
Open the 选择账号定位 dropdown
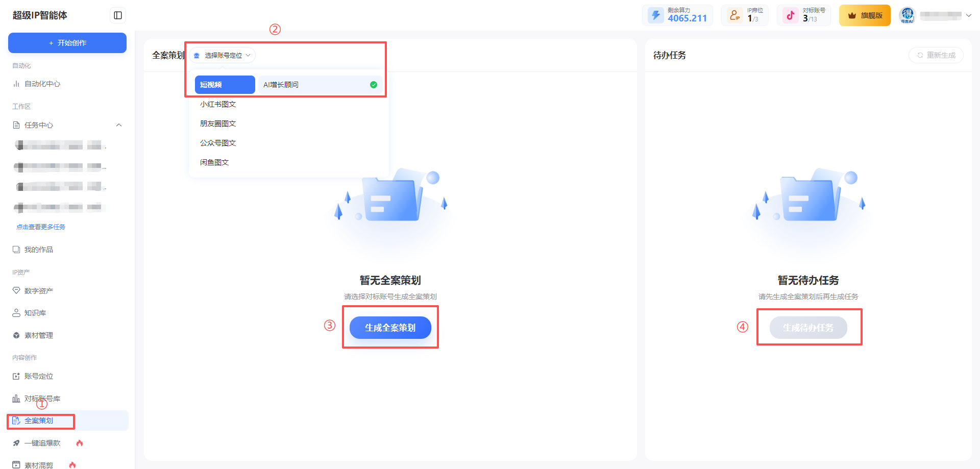point(223,55)
